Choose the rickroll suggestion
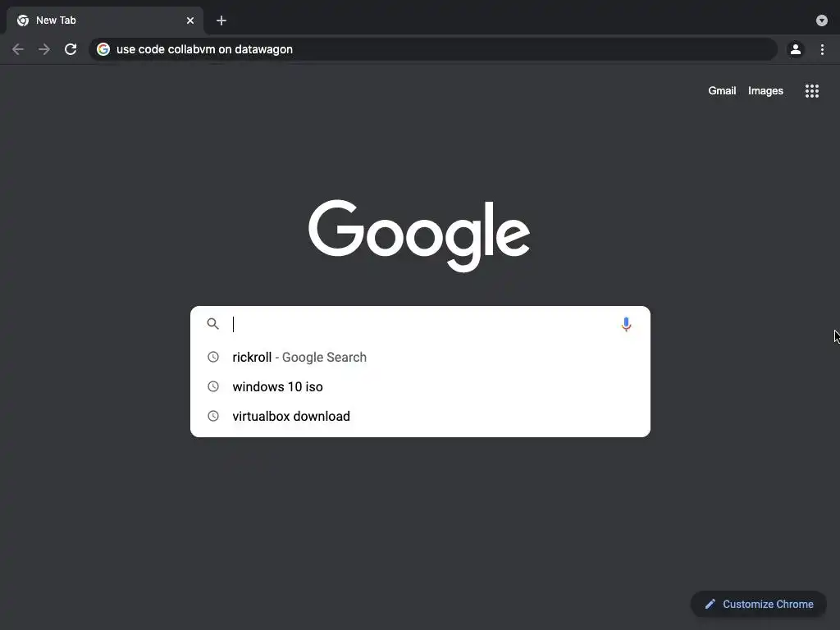Screen dimensions: 840x630 [x=420, y=357]
